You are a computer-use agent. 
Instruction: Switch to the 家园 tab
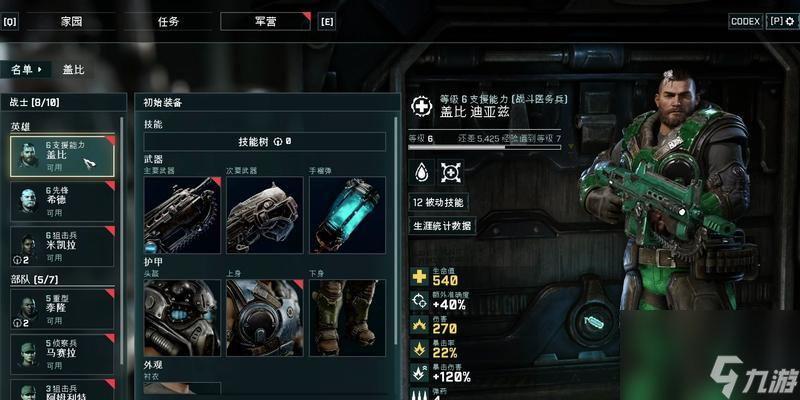click(71, 21)
